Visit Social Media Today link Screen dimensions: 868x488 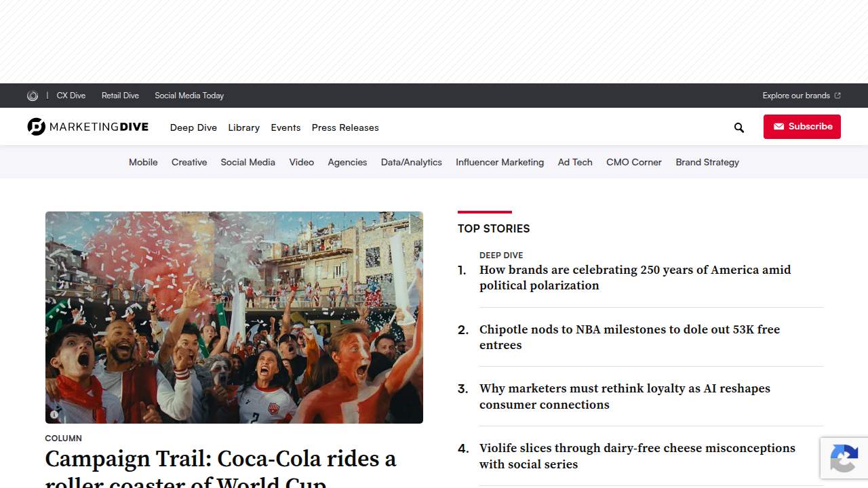189,96
